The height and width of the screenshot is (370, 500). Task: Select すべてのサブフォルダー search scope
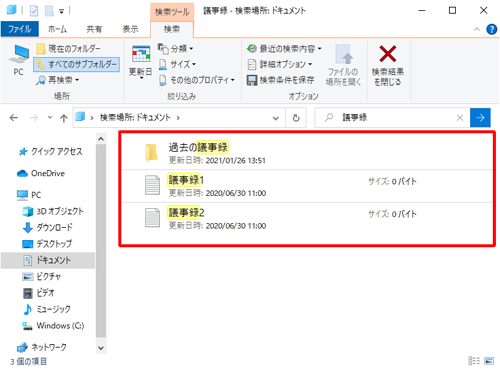[77, 64]
